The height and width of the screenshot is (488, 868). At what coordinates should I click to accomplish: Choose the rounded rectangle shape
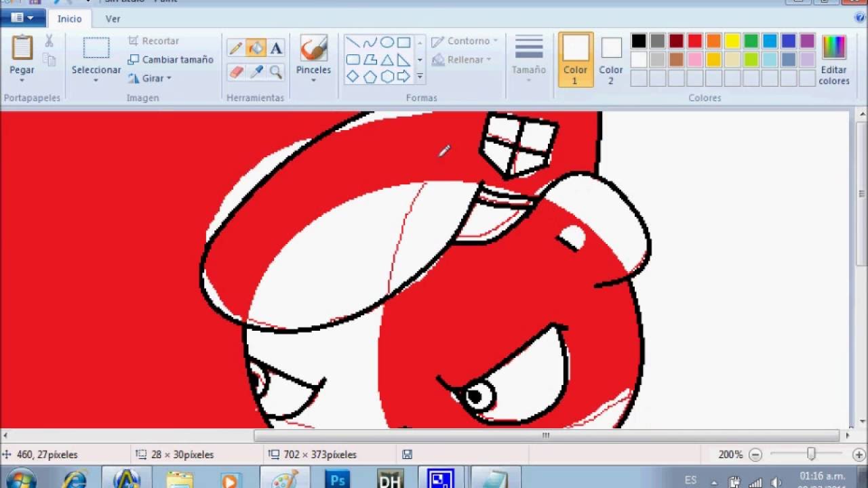(x=353, y=60)
